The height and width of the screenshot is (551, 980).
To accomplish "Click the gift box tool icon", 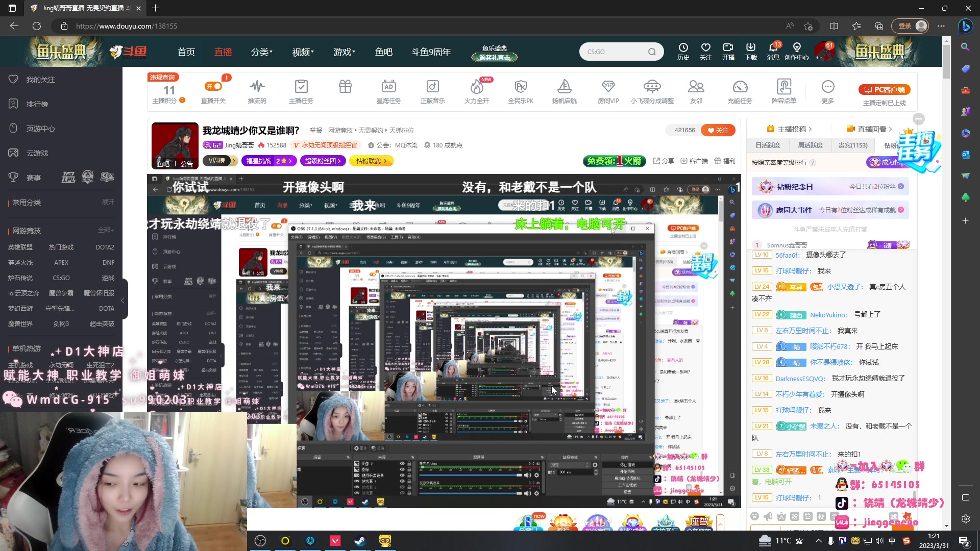I will [x=345, y=87].
